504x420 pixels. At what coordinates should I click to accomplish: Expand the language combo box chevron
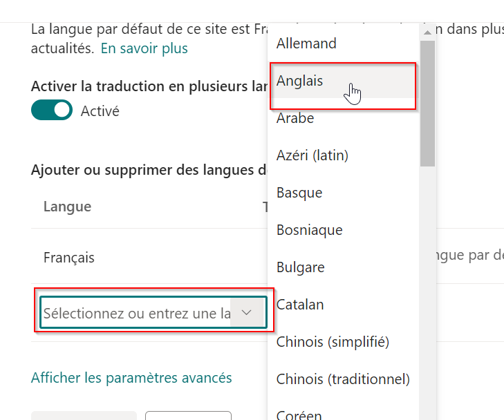click(247, 313)
